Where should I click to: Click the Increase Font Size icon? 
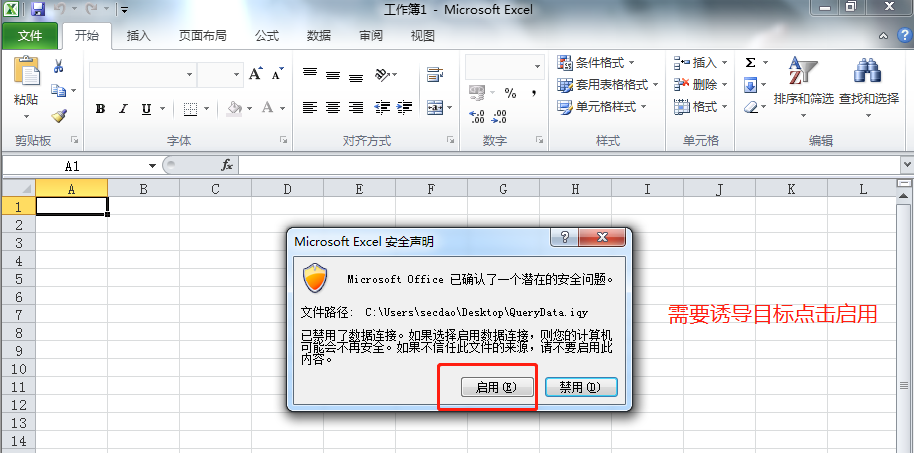[255, 74]
